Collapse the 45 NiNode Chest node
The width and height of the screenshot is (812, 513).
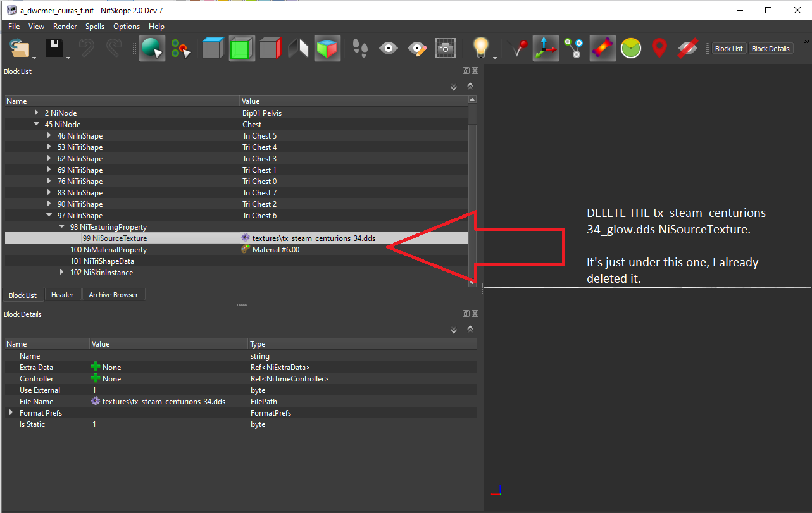pos(37,125)
